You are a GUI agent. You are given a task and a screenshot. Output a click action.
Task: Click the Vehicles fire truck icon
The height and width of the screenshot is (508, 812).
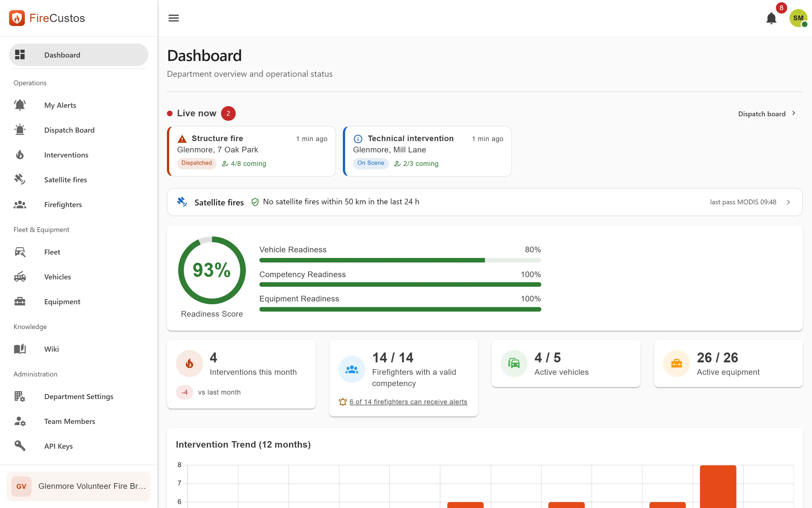(x=20, y=277)
